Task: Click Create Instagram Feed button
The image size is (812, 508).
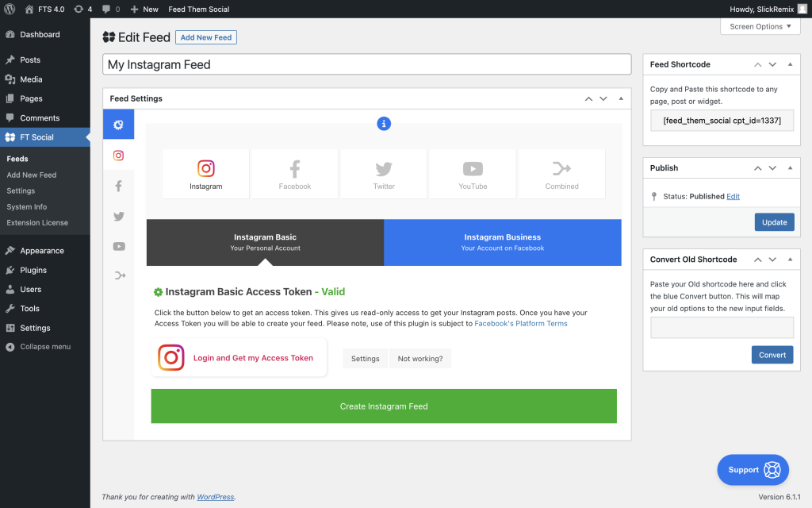Action: click(384, 406)
